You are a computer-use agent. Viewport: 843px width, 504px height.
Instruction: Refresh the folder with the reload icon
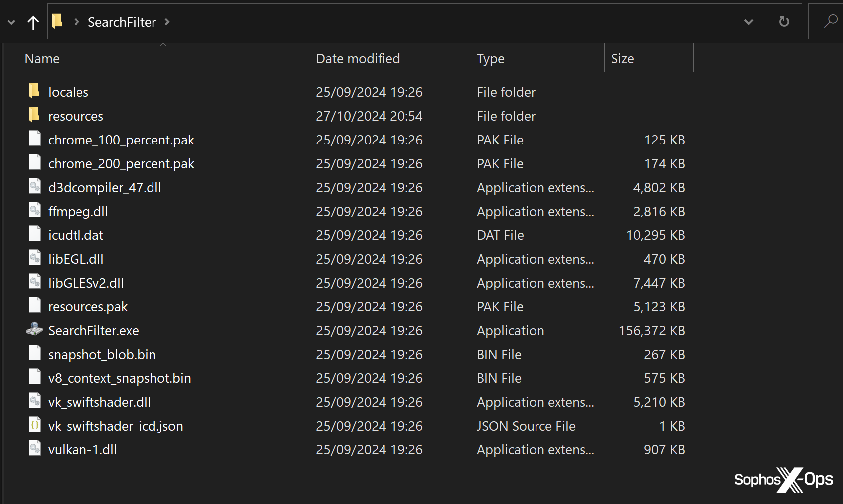(784, 22)
